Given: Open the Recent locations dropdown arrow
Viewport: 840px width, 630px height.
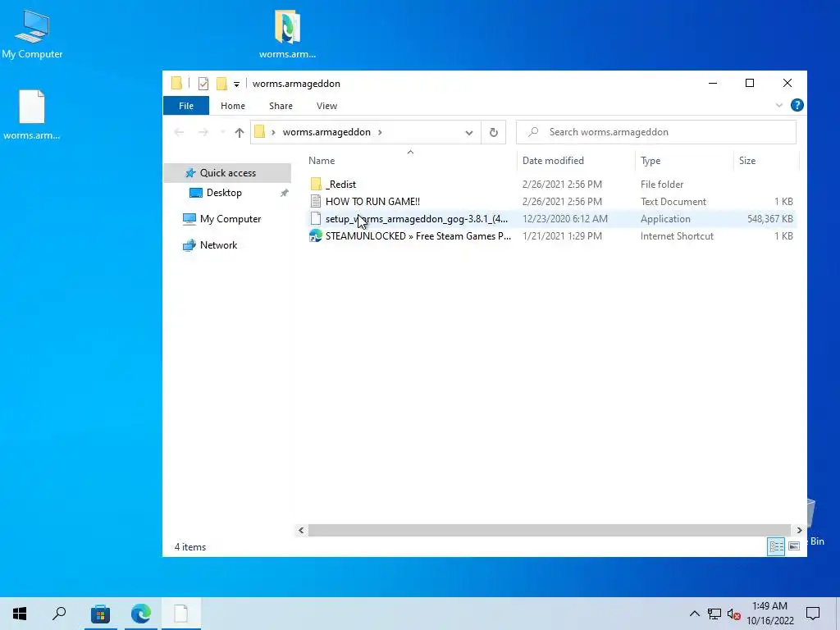Looking at the screenshot, I should (x=222, y=132).
